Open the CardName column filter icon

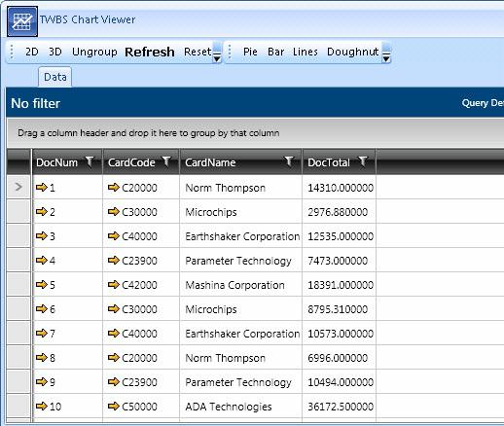pos(289,161)
